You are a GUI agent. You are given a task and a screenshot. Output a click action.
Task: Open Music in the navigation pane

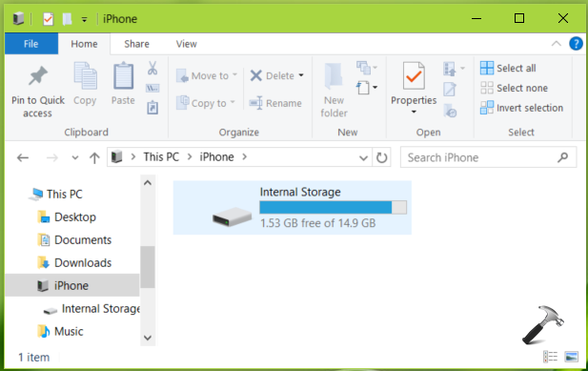[69, 331]
